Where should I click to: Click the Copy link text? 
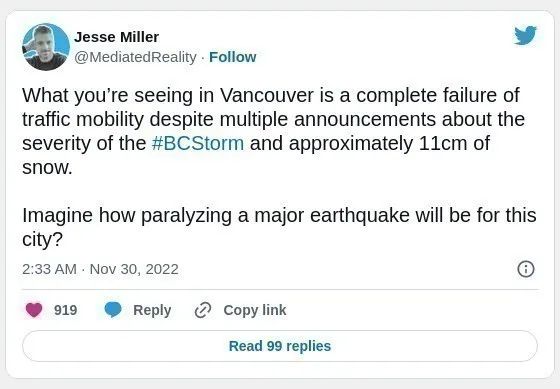click(x=255, y=310)
